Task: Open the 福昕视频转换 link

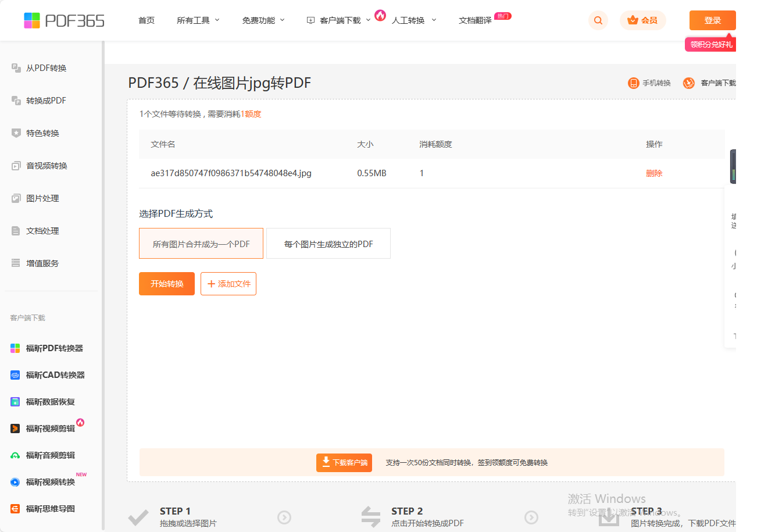Action: [x=51, y=482]
